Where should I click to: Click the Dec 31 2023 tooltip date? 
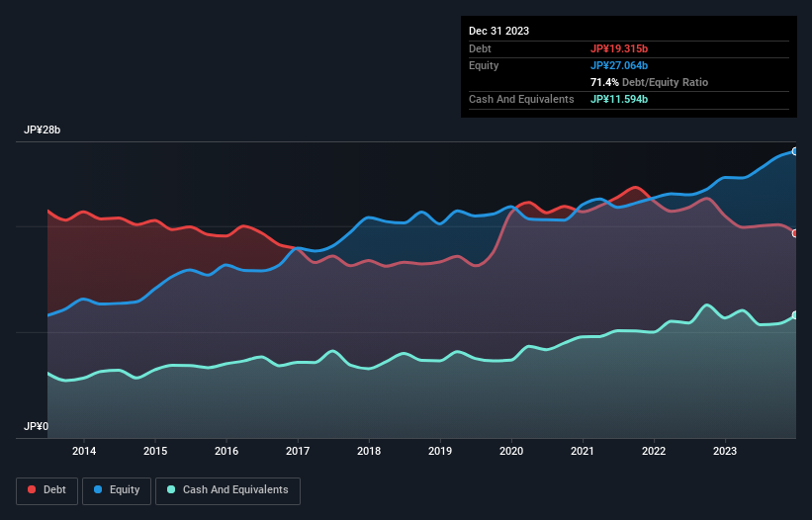[498, 31]
